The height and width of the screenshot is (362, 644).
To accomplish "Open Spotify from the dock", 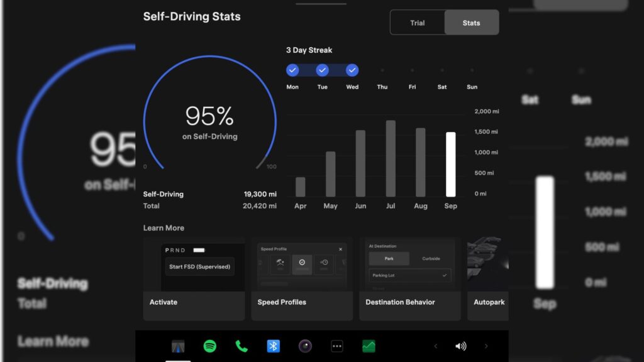I will pos(210,346).
